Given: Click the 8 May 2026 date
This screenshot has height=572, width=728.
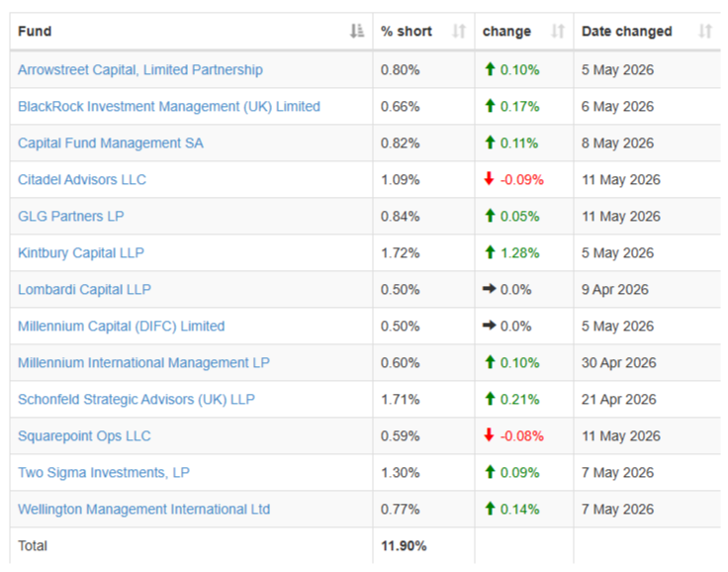Looking at the screenshot, I should click(617, 143).
